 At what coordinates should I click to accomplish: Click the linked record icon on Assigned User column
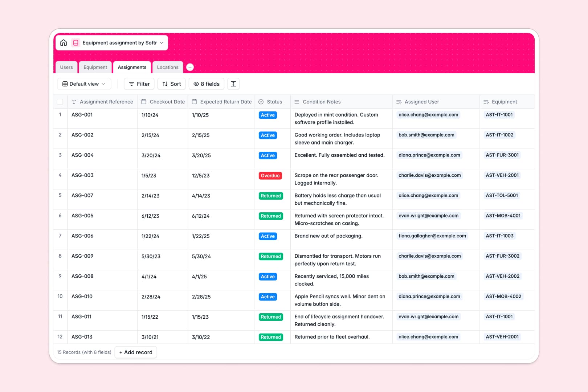tap(399, 102)
